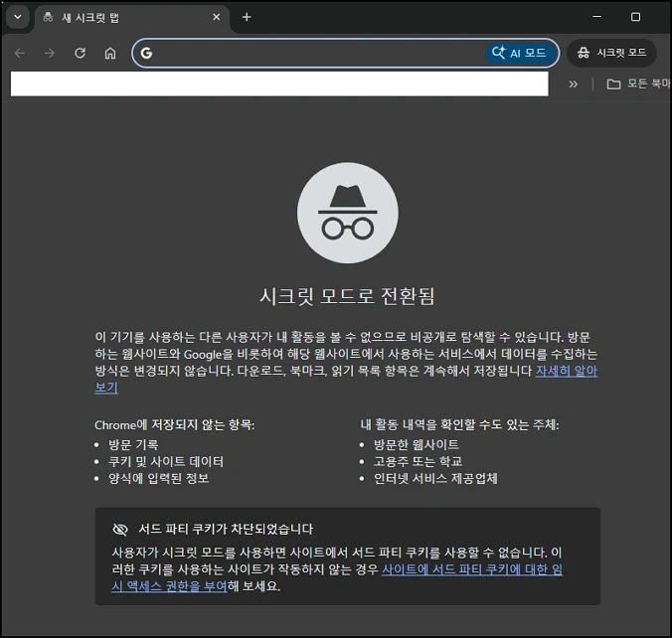Screen dimensions: 672x638
Task: Open the tab search dropdown arrow
Action: [18, 17]
